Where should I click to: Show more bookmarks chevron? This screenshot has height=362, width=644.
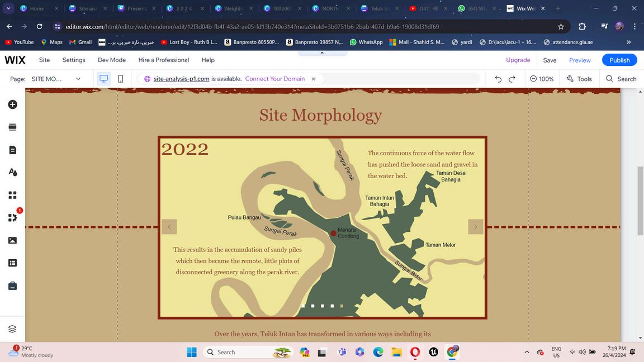629,42
